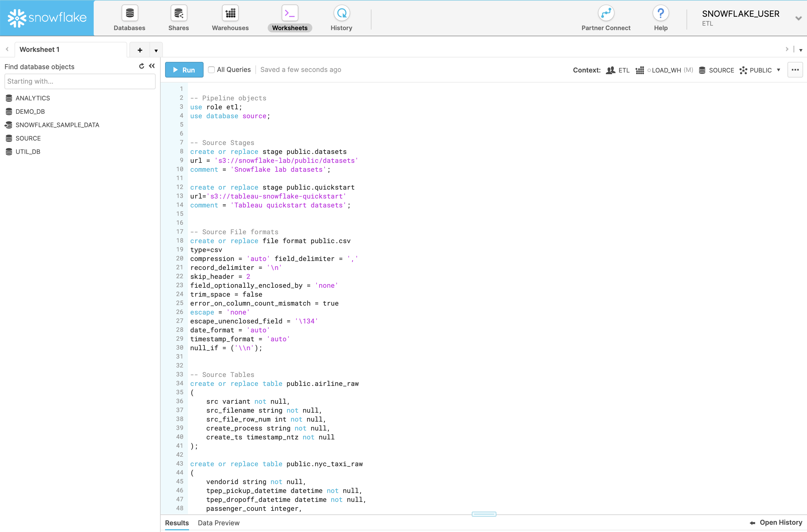Click the Worksheets label pill
Viewport: 807px width, 532px height.
tap(290, 28)
